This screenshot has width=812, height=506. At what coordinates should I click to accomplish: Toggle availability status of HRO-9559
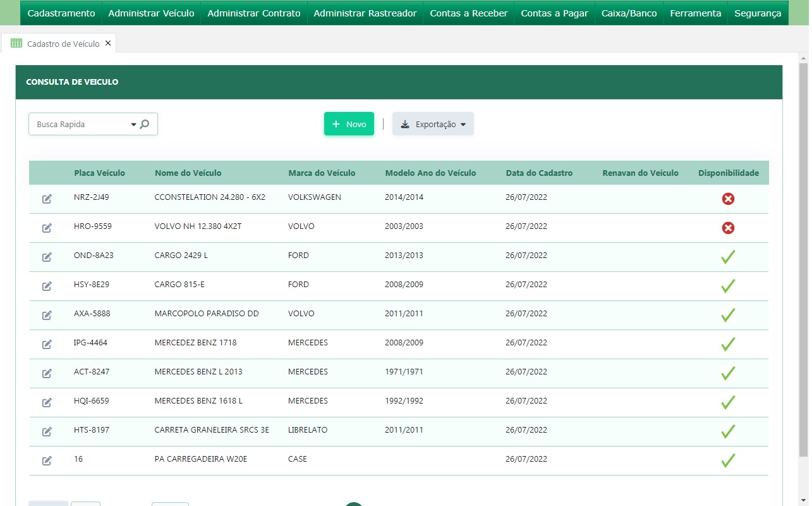tap(728, 228)
